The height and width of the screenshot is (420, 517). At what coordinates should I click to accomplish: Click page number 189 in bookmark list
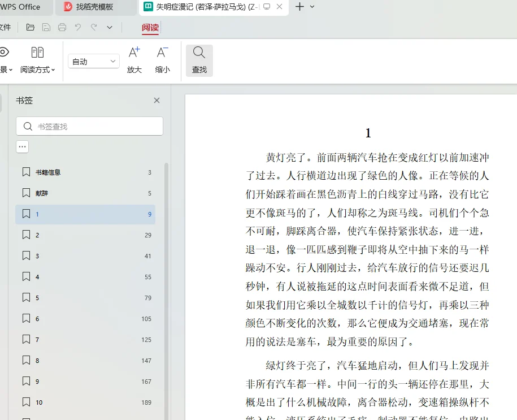tap(146, 402)
